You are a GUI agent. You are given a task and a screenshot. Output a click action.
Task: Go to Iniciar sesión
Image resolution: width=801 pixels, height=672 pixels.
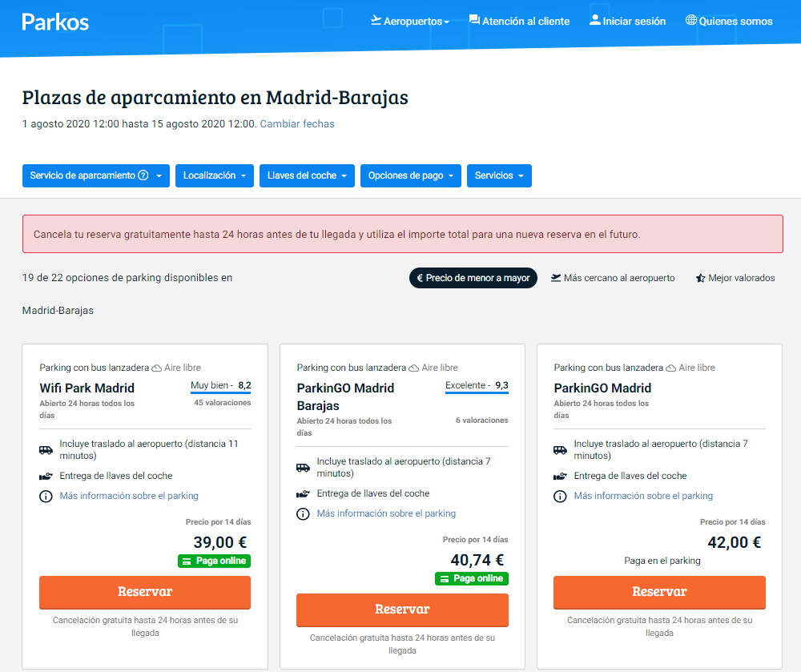pos(628,21)
